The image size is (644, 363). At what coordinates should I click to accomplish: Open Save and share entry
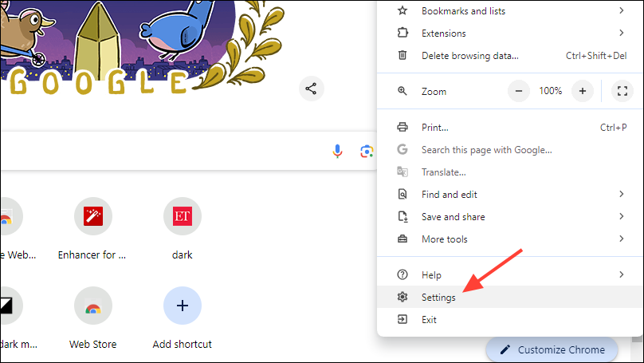[x=509, y=217]
